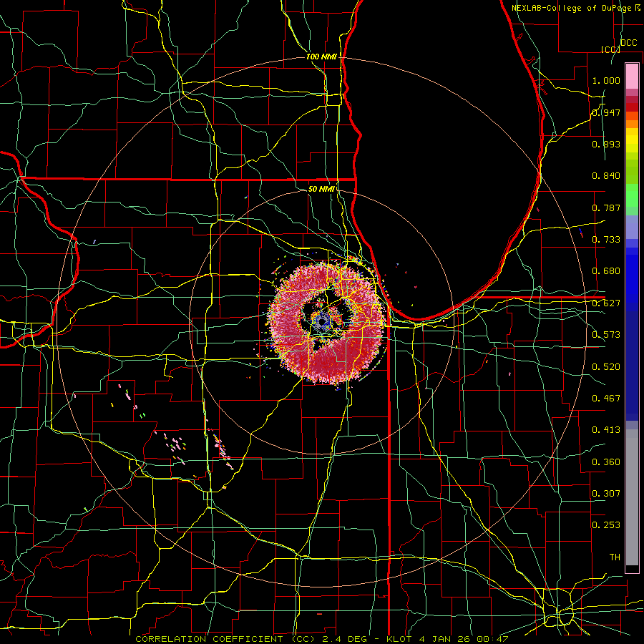Image resolution: width=644 pixels, height=644 pixels.
Task: Select the 0.467 color scale value
Action: [x=606, y=398]
